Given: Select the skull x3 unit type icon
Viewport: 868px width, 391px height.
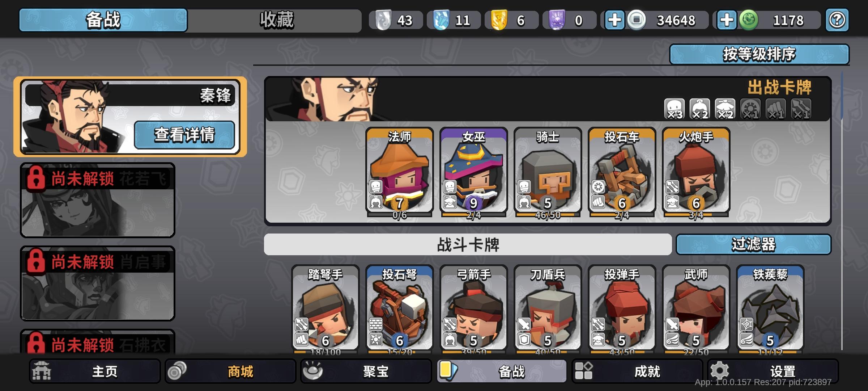Looking at the screenshot, I should click(675, 109).
